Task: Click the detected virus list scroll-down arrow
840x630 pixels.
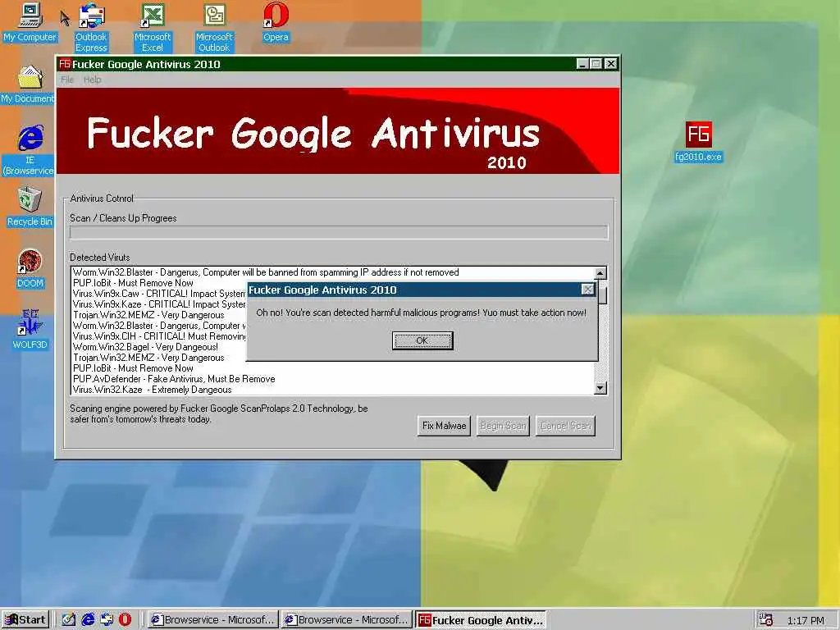Action: tap(600, 388)
